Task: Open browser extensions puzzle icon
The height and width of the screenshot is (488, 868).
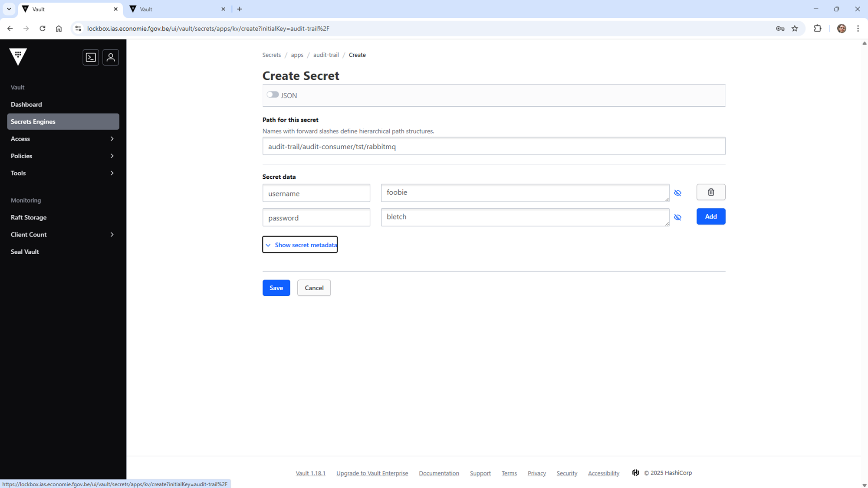Action: click(x=818, y=29)
